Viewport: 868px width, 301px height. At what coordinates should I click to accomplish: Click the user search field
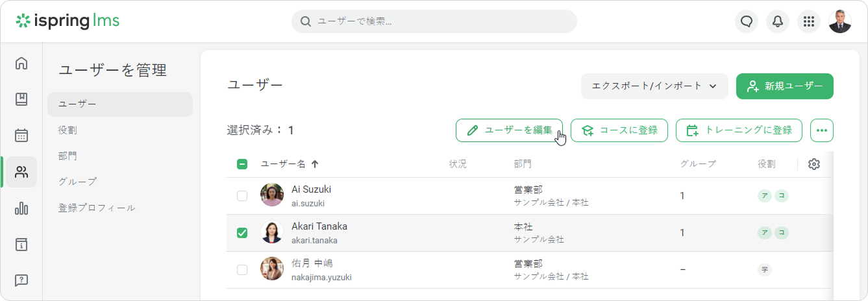click(x=434, y=21)
